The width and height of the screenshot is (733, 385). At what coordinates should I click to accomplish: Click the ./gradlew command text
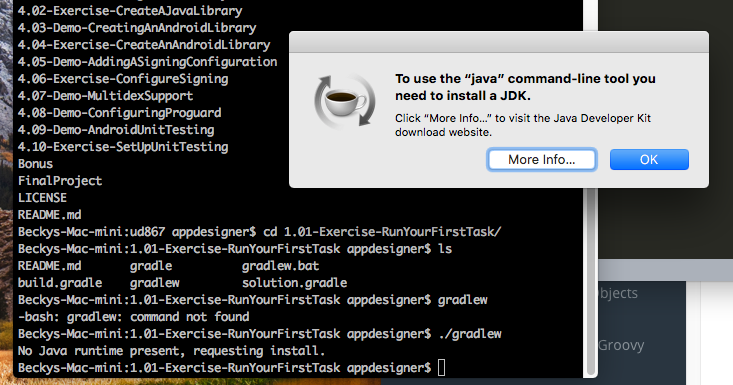tap(470, 334)
